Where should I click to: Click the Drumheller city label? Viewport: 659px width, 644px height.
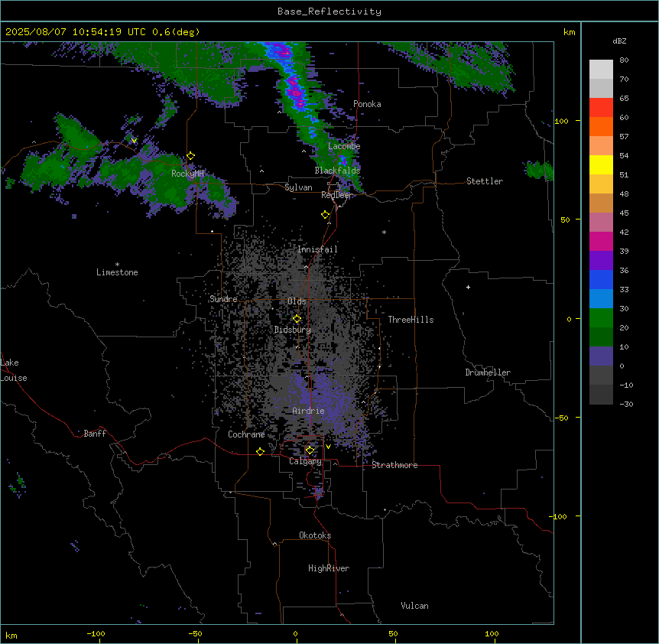pyautogui.click(x=488, y=372)
